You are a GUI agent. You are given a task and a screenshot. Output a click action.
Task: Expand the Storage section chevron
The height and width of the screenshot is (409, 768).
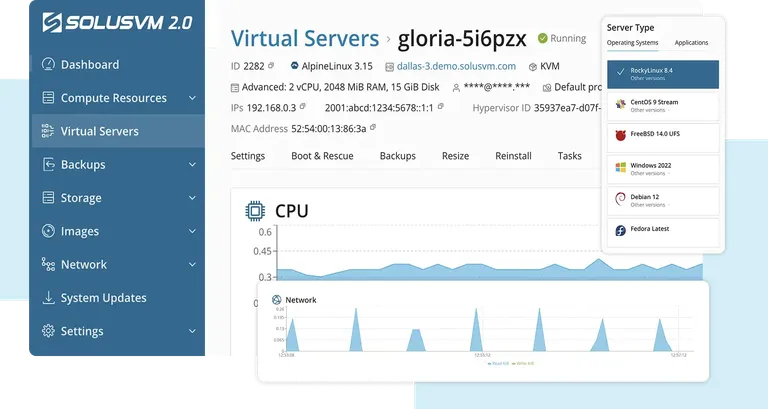coord(192,198)
